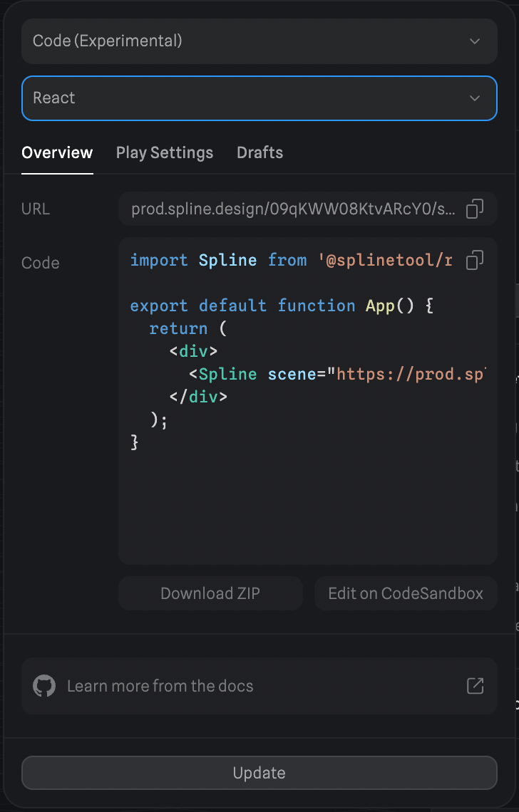519x812 pixels.
Task: Click the opening <div> code line
Action: coord(193,351)
